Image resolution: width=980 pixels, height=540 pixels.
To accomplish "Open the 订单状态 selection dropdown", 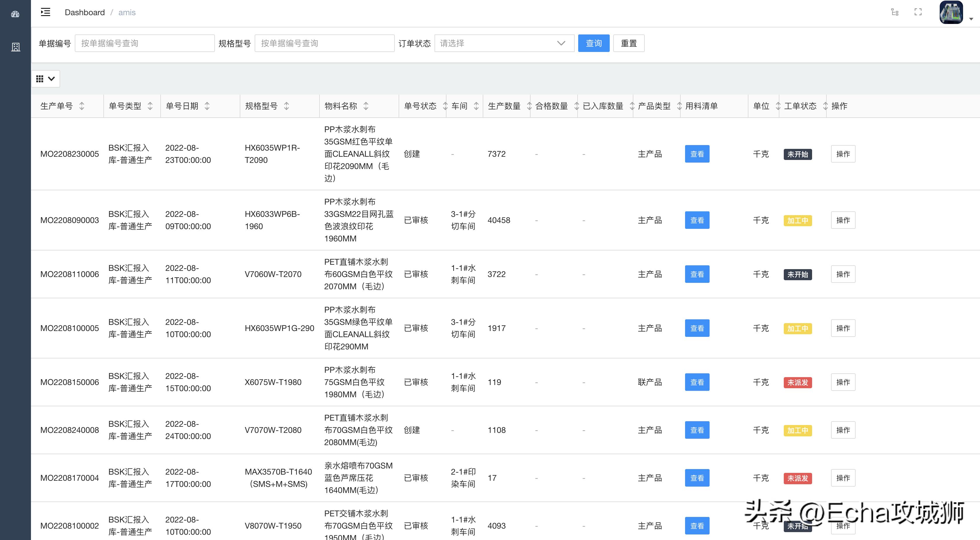I will [x=504, y=43].
